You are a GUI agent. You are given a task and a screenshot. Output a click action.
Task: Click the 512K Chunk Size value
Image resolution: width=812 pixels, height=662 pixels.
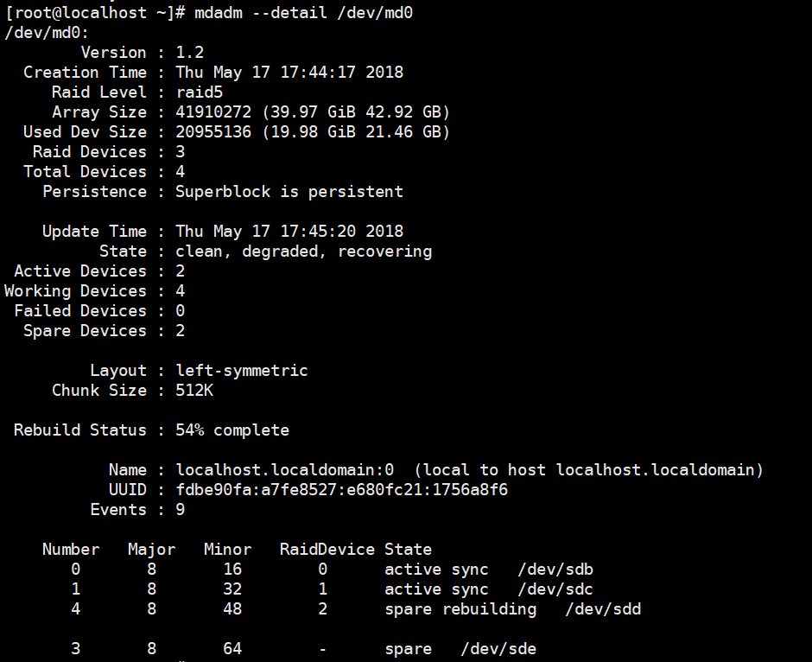coord(196,390)
